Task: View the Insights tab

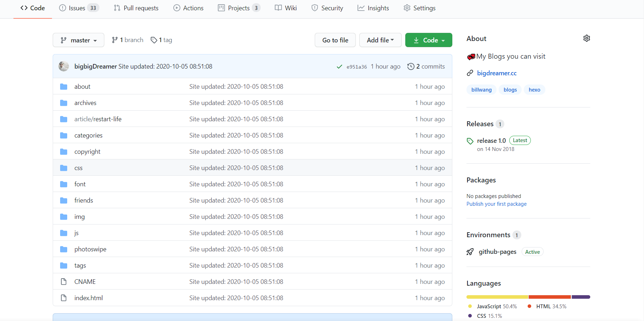Action: tap(373, 8)
